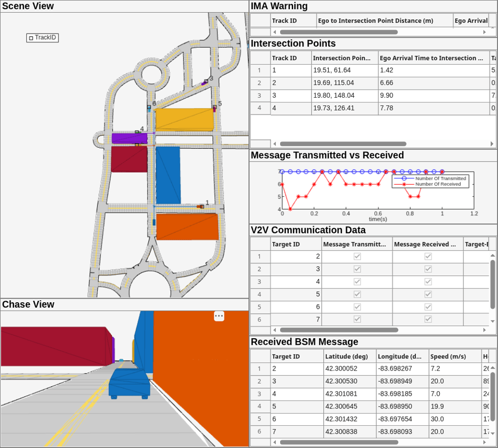Toggle Message Transmitted checkbox for Target ID 7

pos(357,319)
